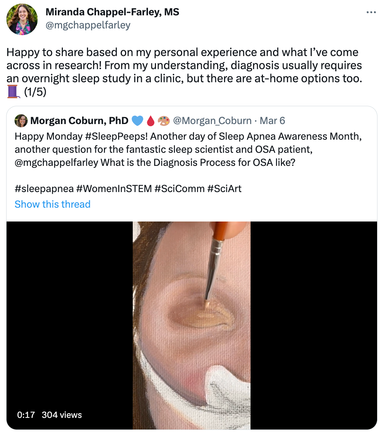Open the #SciComm hashtag
The width and height of the screenshot is (384, 435).
point(179,189)
